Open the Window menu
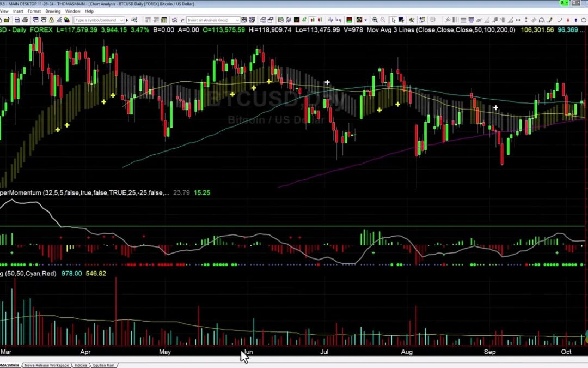588x368 pixels. point(72,11)
